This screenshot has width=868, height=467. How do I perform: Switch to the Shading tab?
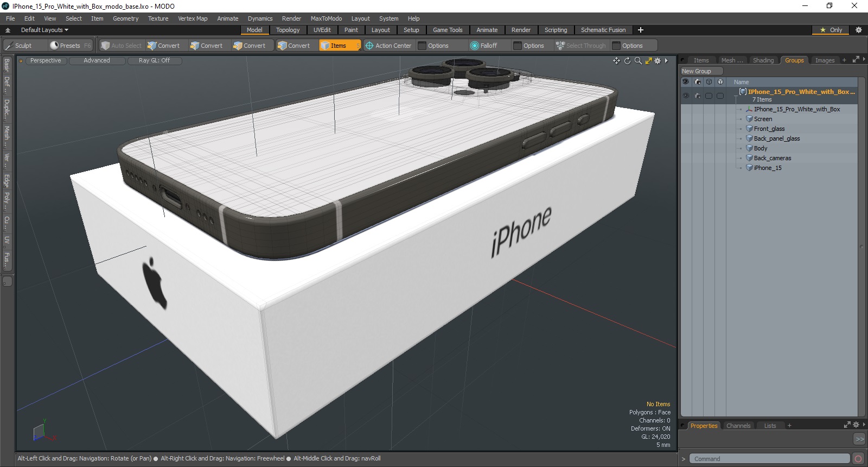click(x=763, y=60)
